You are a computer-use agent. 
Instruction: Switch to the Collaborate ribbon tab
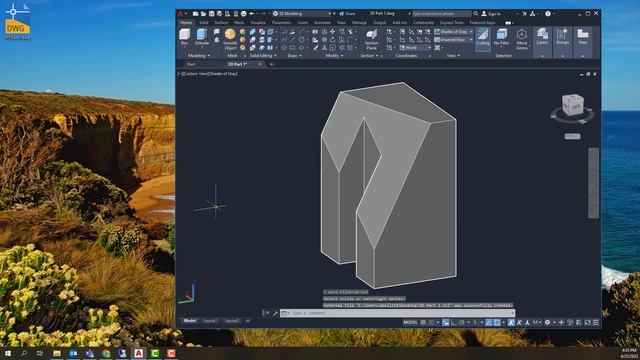[423, 23]
